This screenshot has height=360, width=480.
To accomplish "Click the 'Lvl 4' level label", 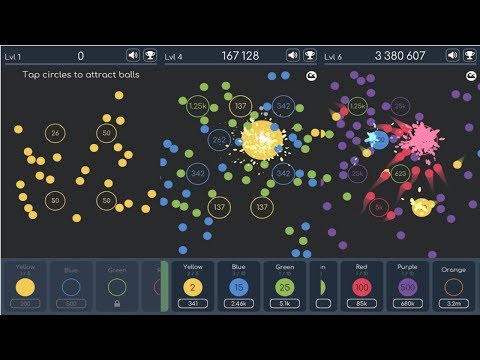I will pos(173,57).
